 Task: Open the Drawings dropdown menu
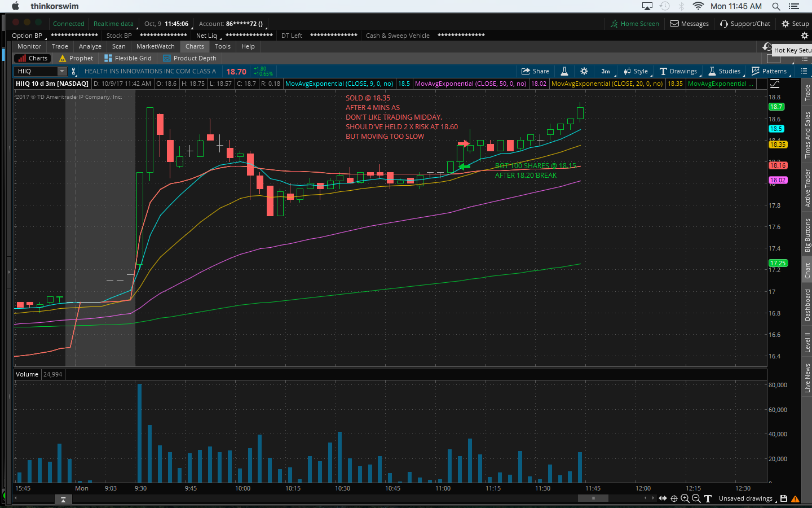coord(679,71)
